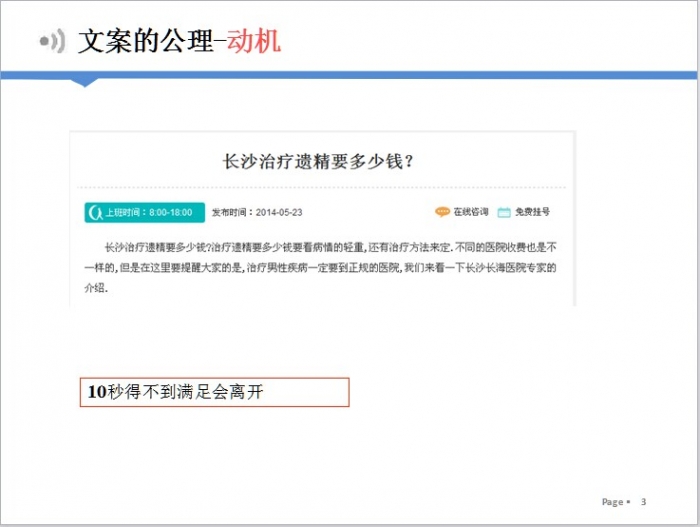Click the Page label in the footer

click(x=612, y=502)
